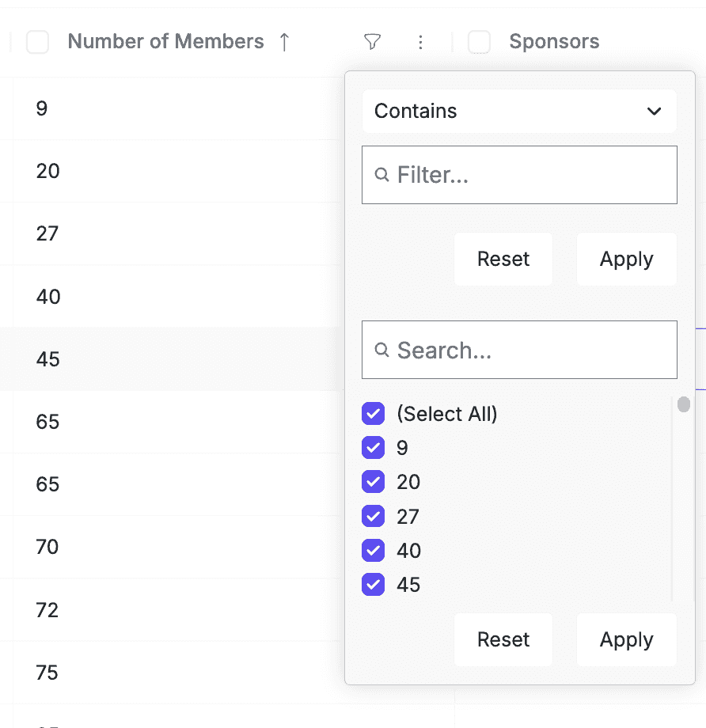Click the ascending sort arrow icon
Screen dimensions: 706x728
(x=285, y=42)
